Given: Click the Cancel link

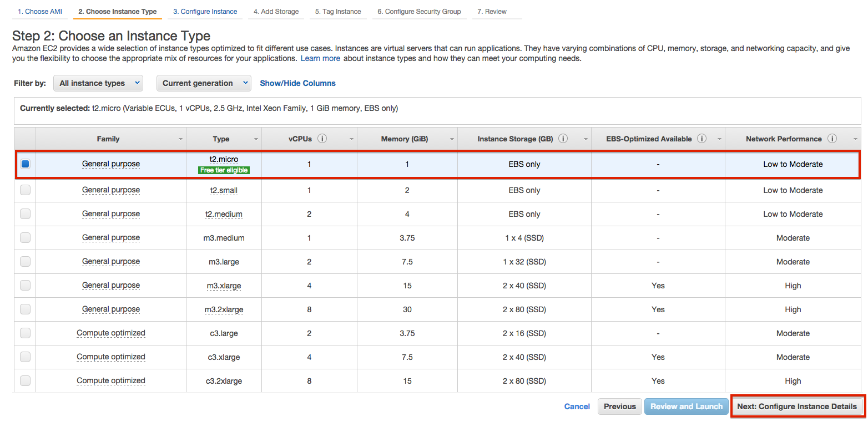Looking at the screenshot, I should [x=577, y=406].
